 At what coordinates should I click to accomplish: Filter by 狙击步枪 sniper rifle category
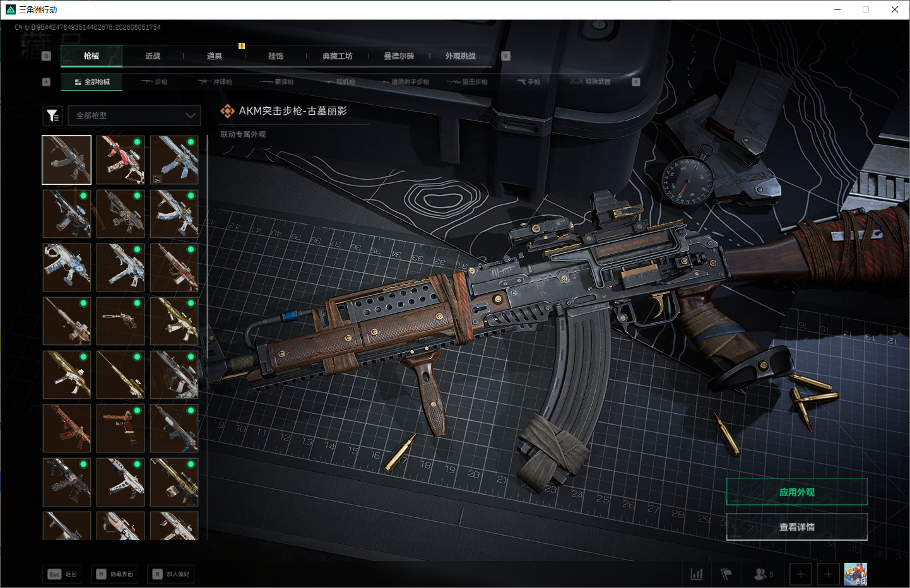pyautogui.click(x=468, y=82)
